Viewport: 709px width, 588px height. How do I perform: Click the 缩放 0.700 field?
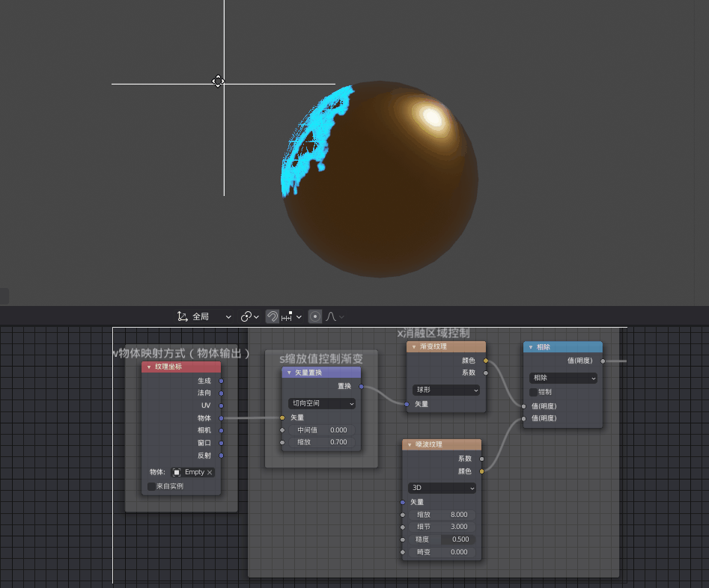pyautogui.click(x=321, y=442)
